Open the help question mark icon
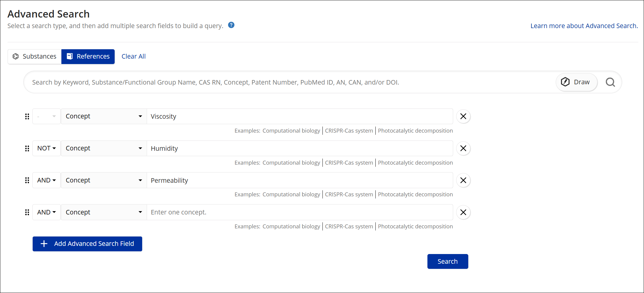This screenshot has height=293, width=644. 231,25
